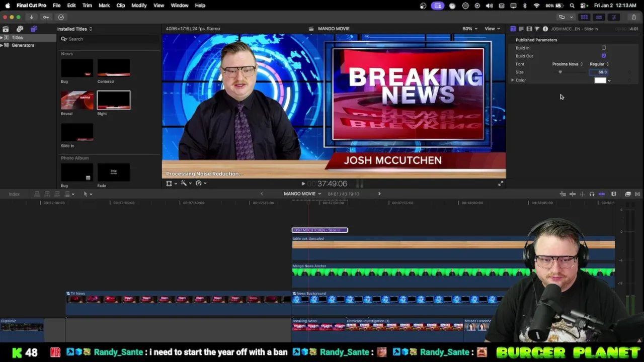Open the Transform tool popup below viewer

point(171,184)
